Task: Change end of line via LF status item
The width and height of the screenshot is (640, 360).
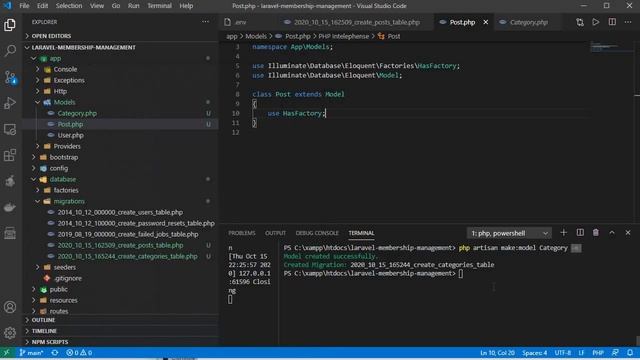Action: [x=581, y=353]
